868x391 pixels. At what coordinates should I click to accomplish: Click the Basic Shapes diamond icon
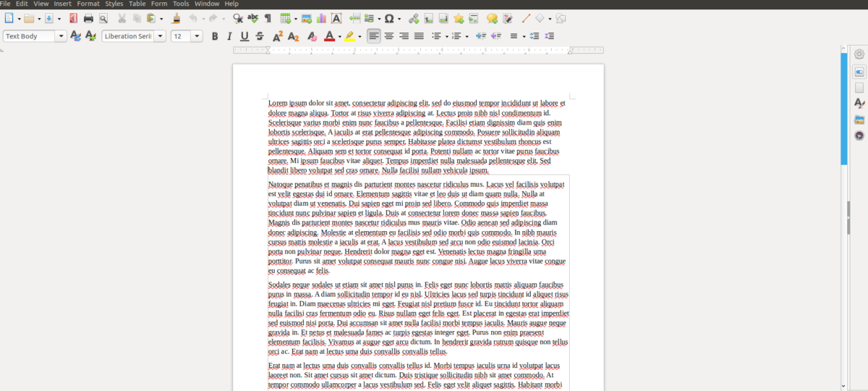tap(540, 19)
